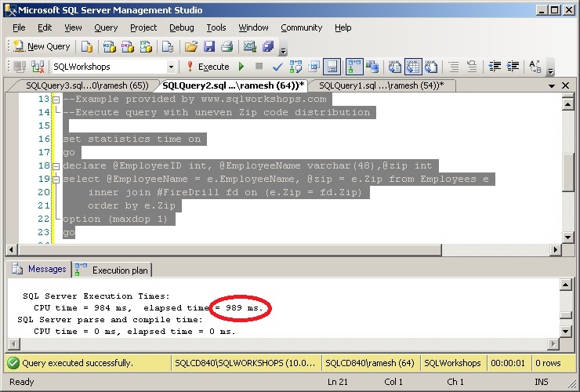Image resolution: width=580 pixels, height=392 pixels.
Task: Click the editor's horizontal scroll-left arrow
Action: coord(11,250)
